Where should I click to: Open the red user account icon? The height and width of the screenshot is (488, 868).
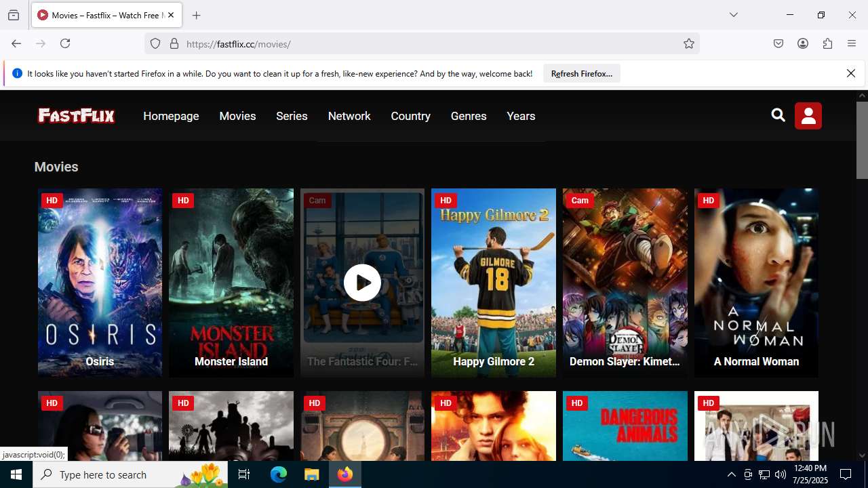coord(808,116)
